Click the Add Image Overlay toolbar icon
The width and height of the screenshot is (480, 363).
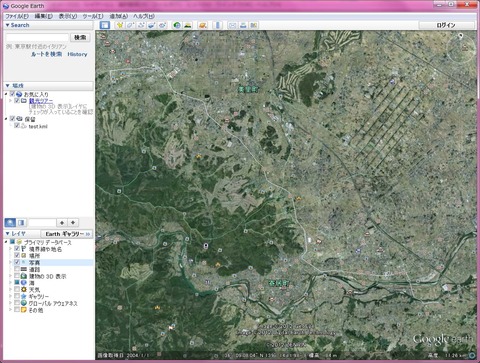tap(152, 25)
